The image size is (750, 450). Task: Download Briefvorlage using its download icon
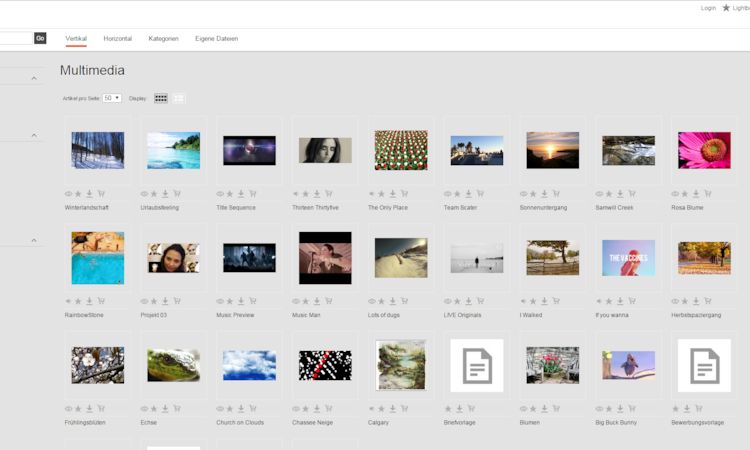tap(459, 409)
